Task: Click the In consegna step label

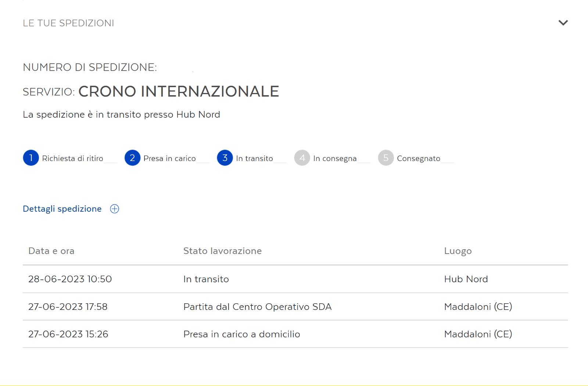Action: point(335,158)
